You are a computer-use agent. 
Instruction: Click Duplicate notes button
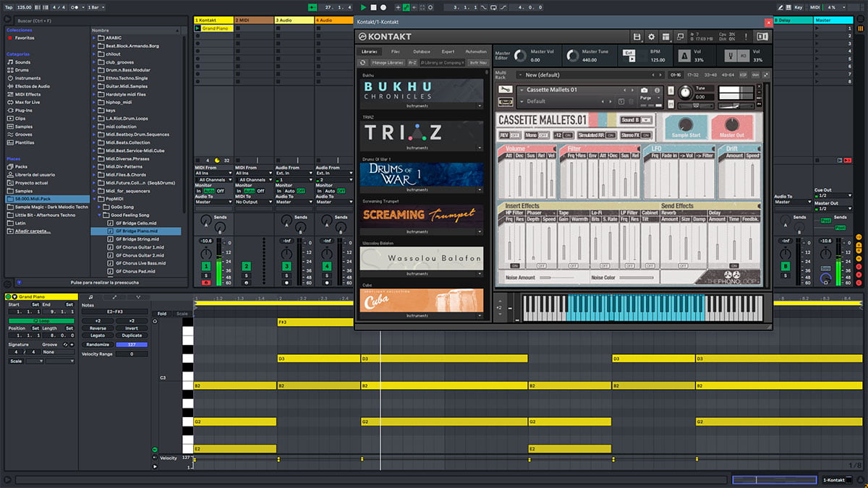tap(132, 335)
